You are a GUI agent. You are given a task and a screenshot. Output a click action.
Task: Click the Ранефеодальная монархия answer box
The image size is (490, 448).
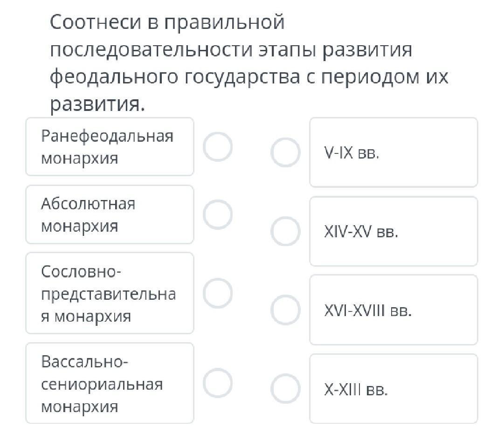(x=110, y=147)
